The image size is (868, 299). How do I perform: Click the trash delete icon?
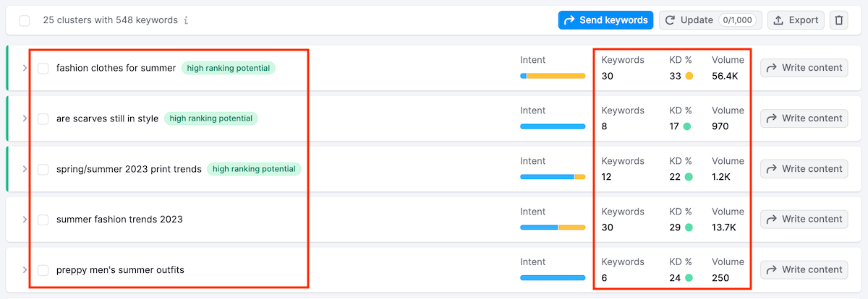click(x=839, y=20)
